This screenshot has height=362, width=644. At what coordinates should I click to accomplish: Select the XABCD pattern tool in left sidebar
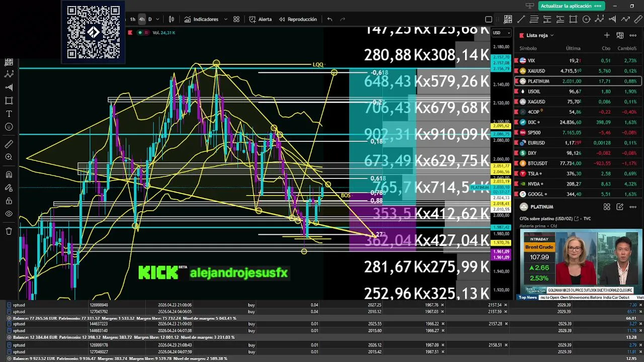[x=9, y=74]
